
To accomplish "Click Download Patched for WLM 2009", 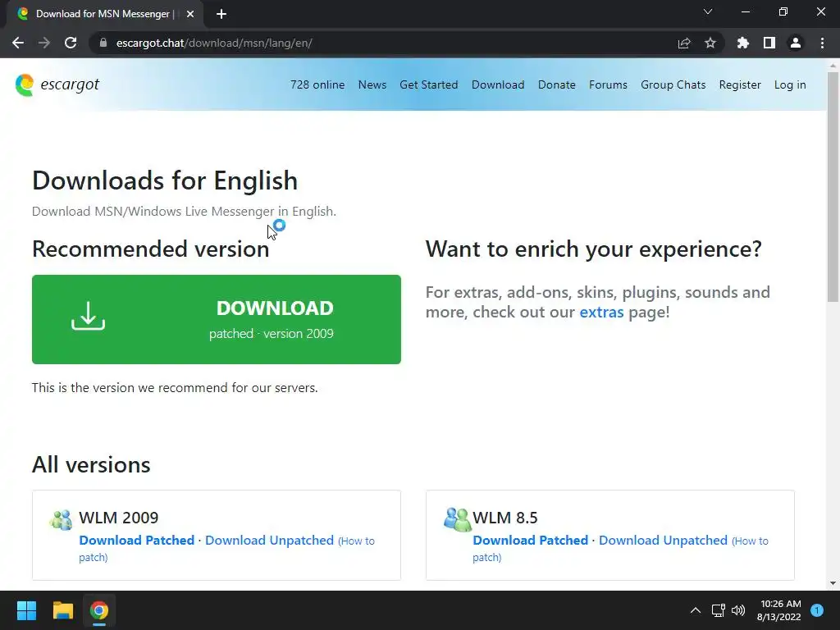I will [137, 540].
